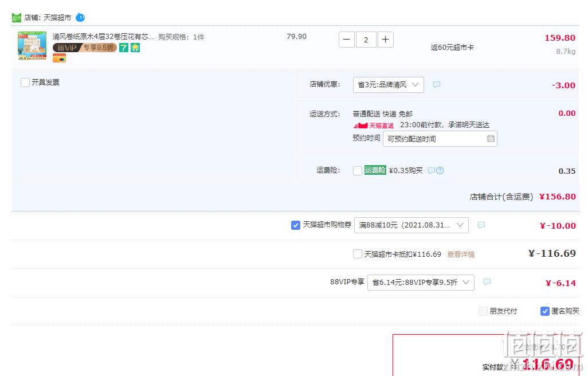The image size is (588, 376).
Task: Increase quantity with plus button
Action: (x=386, y=40)
